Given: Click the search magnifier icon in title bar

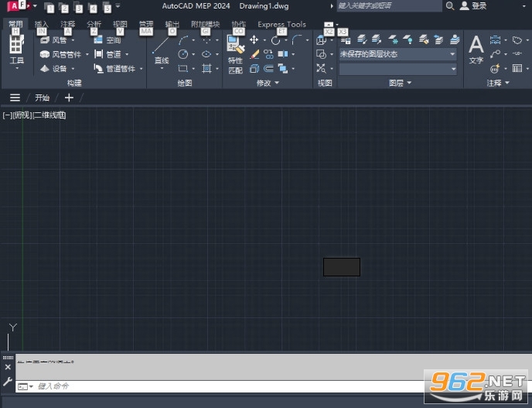Looking at the screenshot, I should point(450,5).
